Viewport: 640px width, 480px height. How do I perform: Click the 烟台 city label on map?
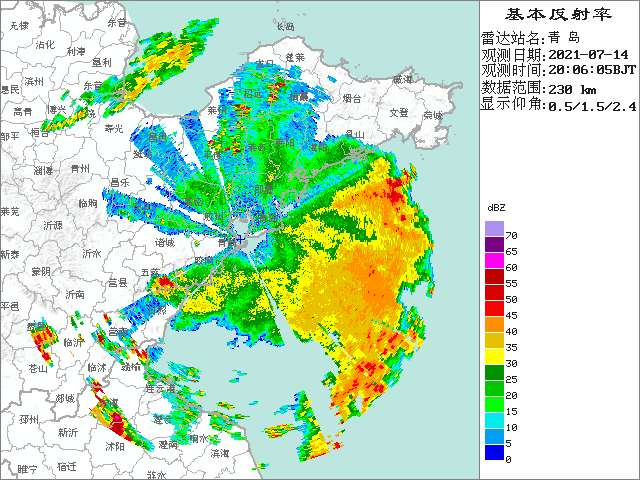coord(352,98)
